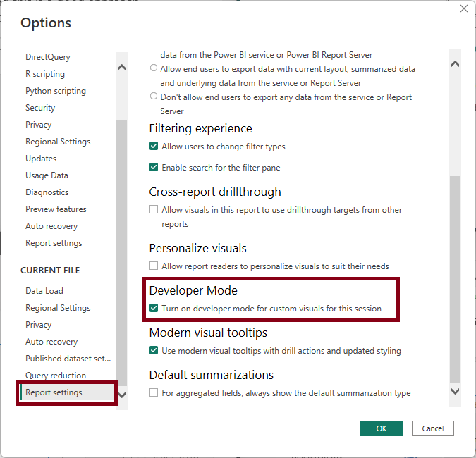Click sidebar scroll up arrow
The height and width of the screenshot is (458, 476).
(122, 68)
